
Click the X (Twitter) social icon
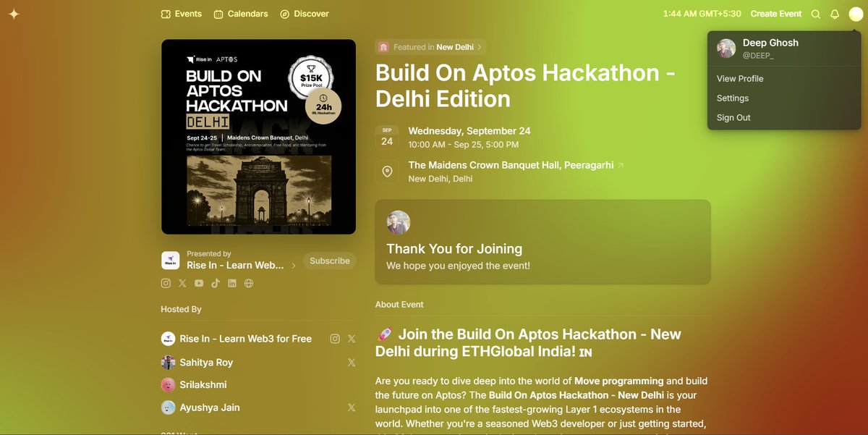click(x=182, y=283)
